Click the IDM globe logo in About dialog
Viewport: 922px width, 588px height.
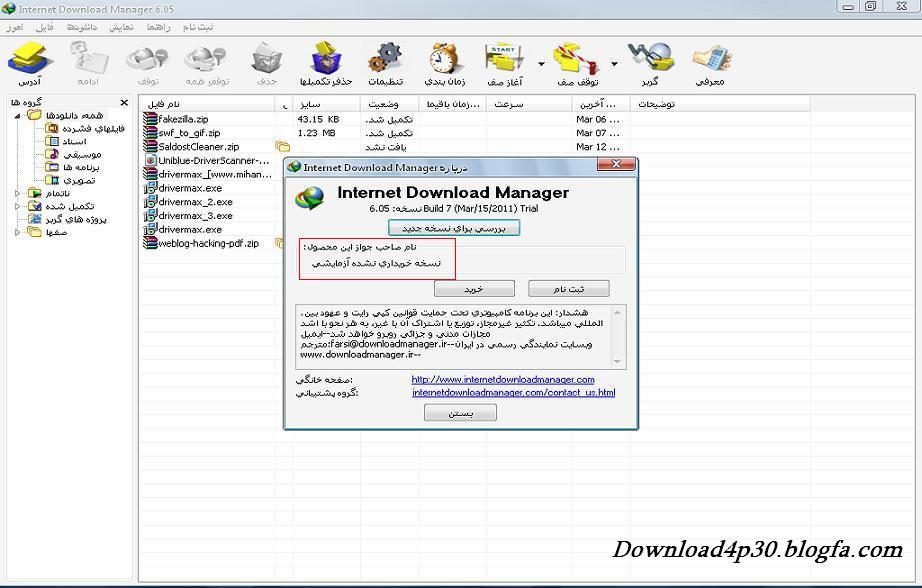tap(310, 198)
